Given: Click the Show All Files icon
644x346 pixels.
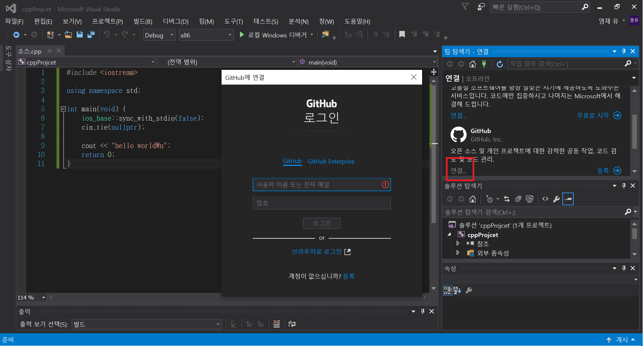Looking at the screenshot, I should 530,199.
